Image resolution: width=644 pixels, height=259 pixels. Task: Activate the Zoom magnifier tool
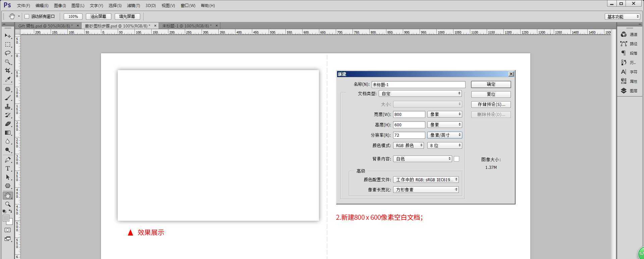[x=8, y=204]
